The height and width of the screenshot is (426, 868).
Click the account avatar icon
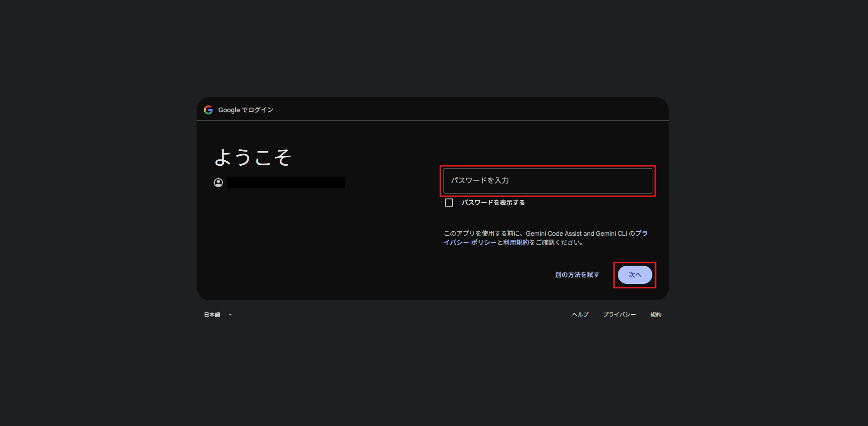coord(218,183)
